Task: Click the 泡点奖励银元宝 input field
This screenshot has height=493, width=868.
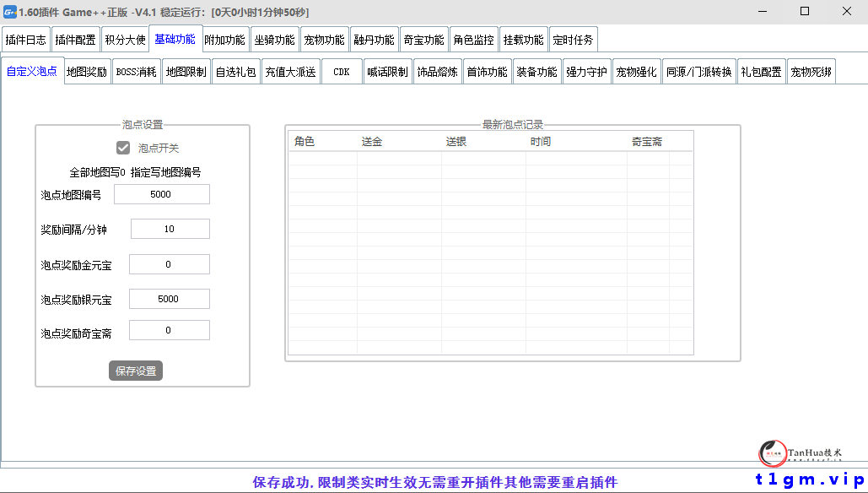Action: (170, 298)
